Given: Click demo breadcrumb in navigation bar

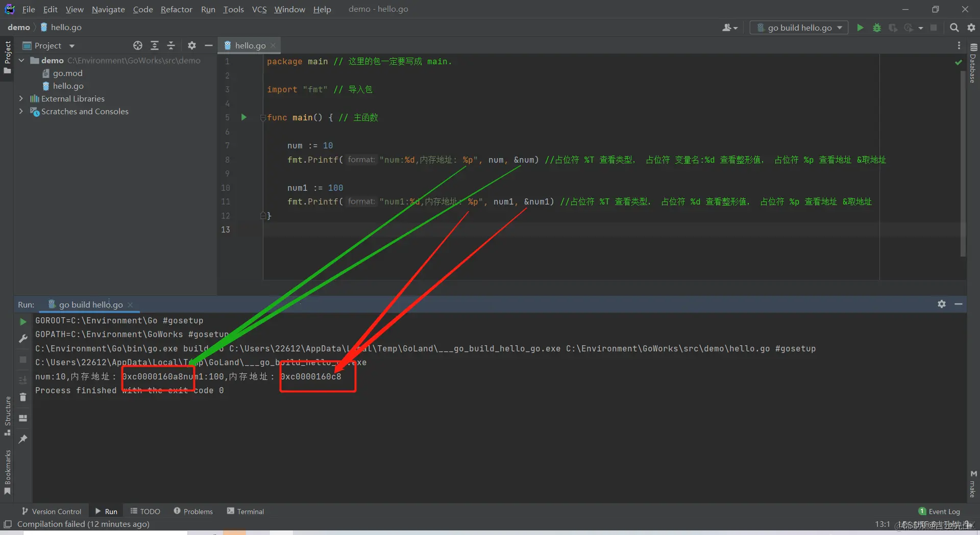Looking at the screenshot, I should click(x=19, y=28).
